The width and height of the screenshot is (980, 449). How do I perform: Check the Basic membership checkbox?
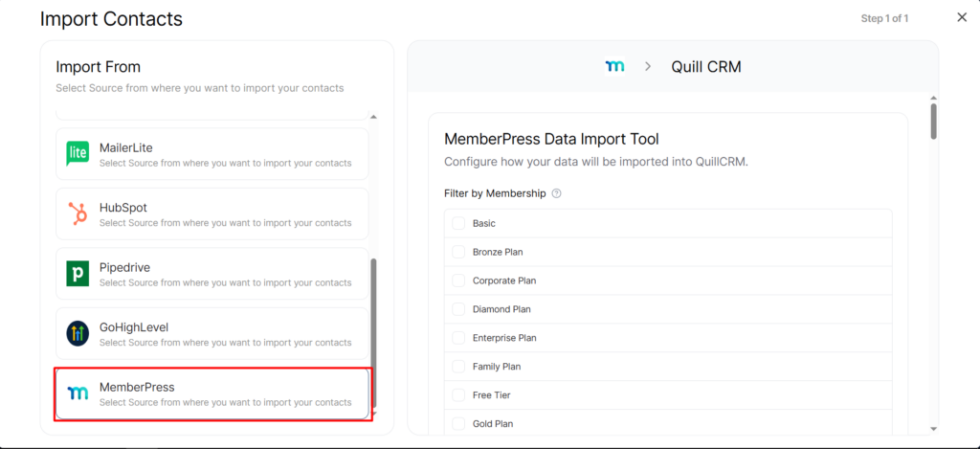tap(458, 223)
